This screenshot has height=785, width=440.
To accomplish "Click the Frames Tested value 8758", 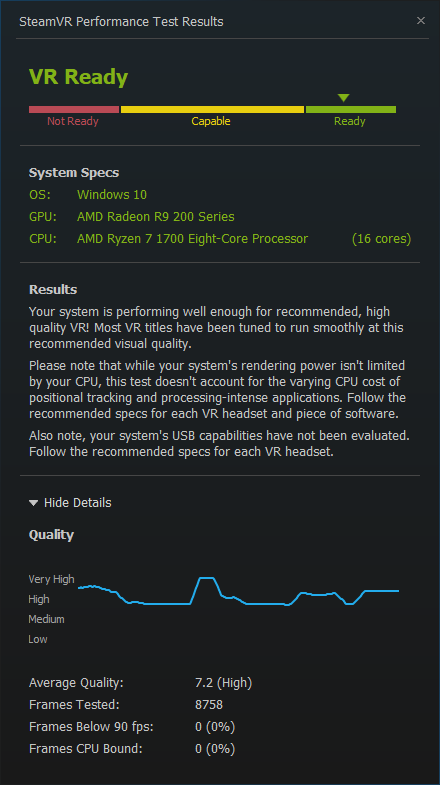I will (209, 704).
